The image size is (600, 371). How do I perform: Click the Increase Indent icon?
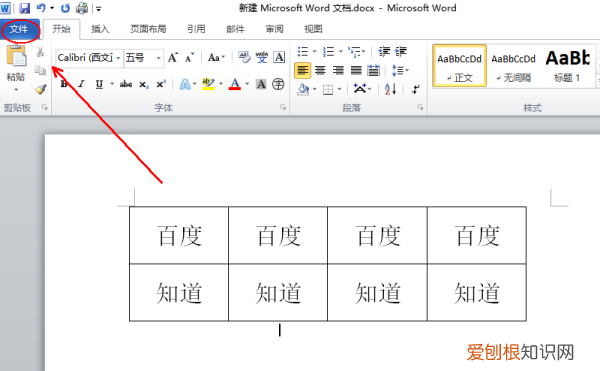pyautogui.click(x=401, y=51)
